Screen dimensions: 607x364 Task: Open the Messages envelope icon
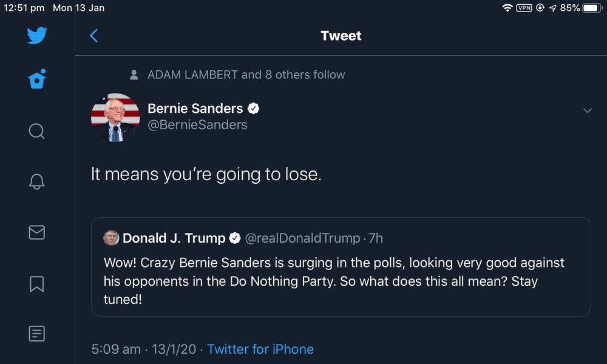pos(37,232)
